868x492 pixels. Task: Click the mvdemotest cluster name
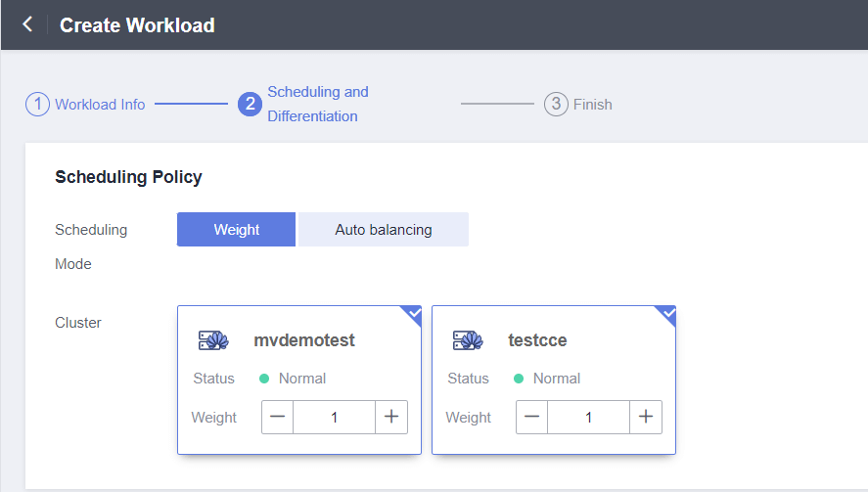(x=304, y=340)
